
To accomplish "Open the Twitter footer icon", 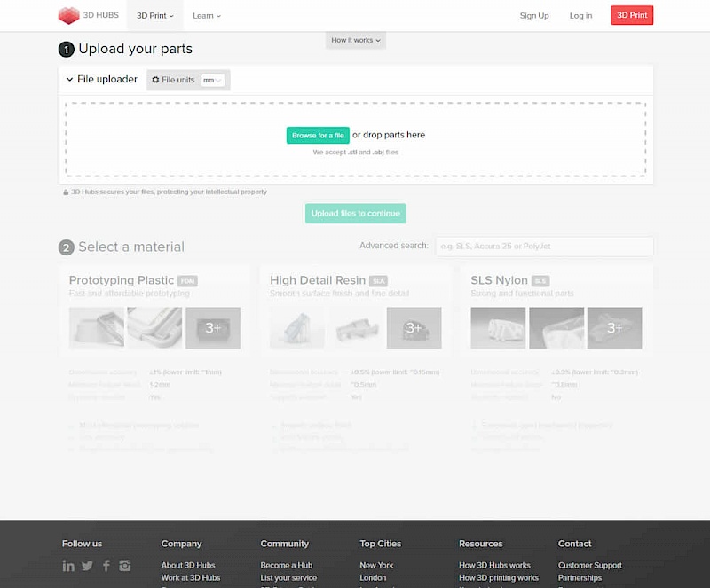I will (x=87, y=566).
